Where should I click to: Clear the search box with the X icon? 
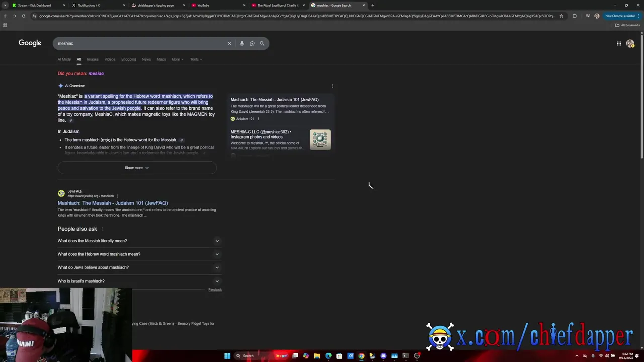[229, 43]
